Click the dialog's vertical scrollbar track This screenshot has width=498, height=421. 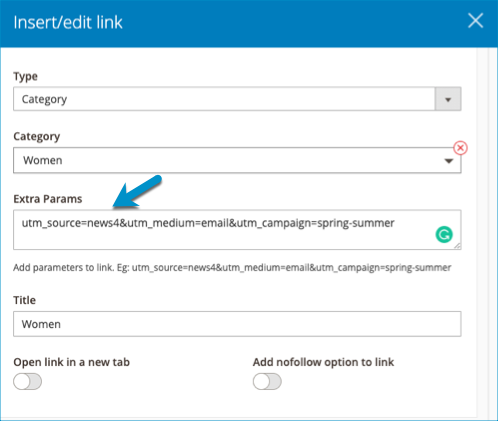coord(482,233)
